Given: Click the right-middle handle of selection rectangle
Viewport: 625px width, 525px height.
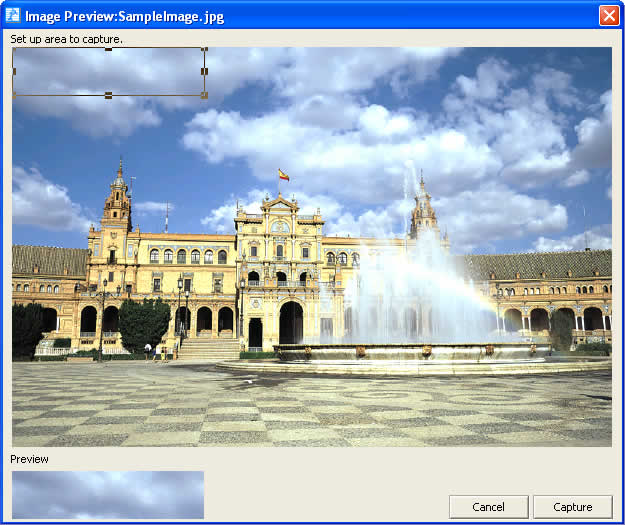Looking at the screenshot, I should click(204, 72).
